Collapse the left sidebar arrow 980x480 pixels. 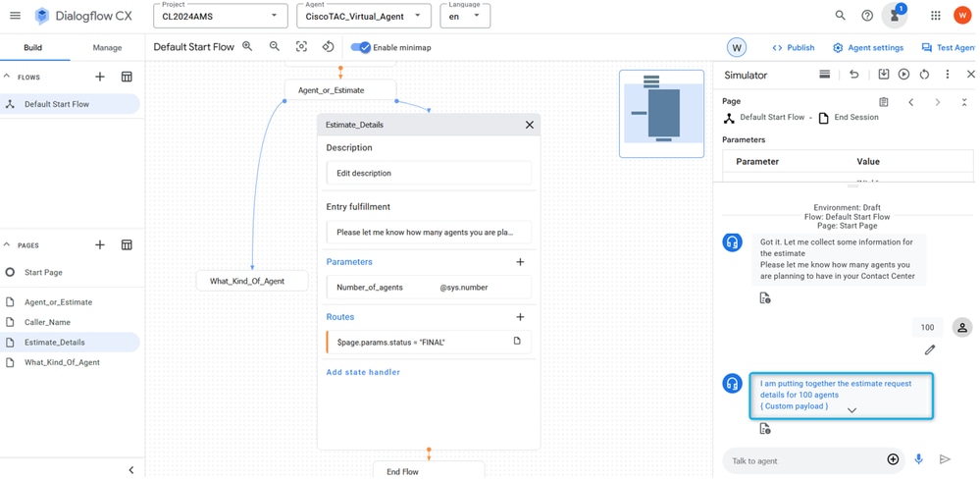(x=131, y=470)
